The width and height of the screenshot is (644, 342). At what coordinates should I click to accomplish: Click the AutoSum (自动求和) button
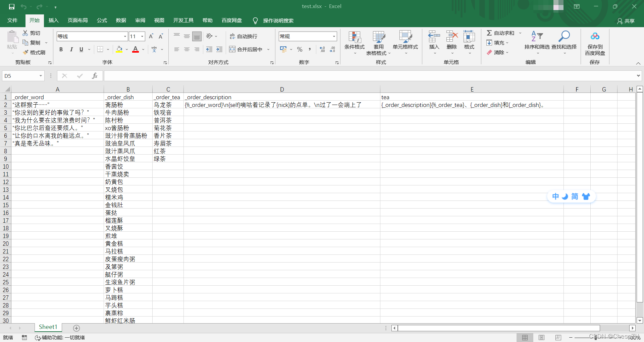point(500,33)
